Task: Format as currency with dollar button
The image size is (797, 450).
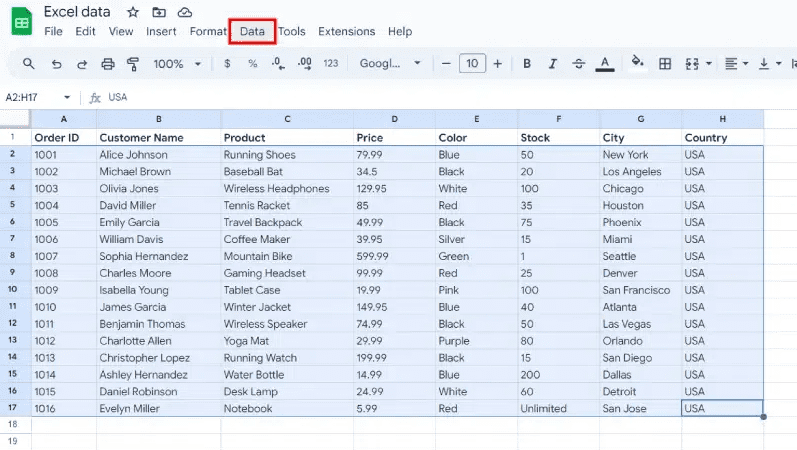Action: tap(227, 64)
